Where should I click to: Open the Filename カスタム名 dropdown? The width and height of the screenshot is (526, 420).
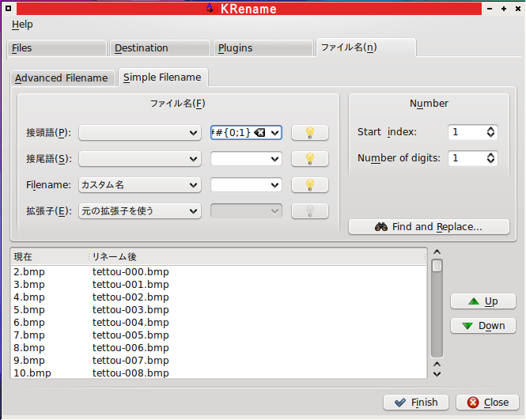click(x=140, y=185)
